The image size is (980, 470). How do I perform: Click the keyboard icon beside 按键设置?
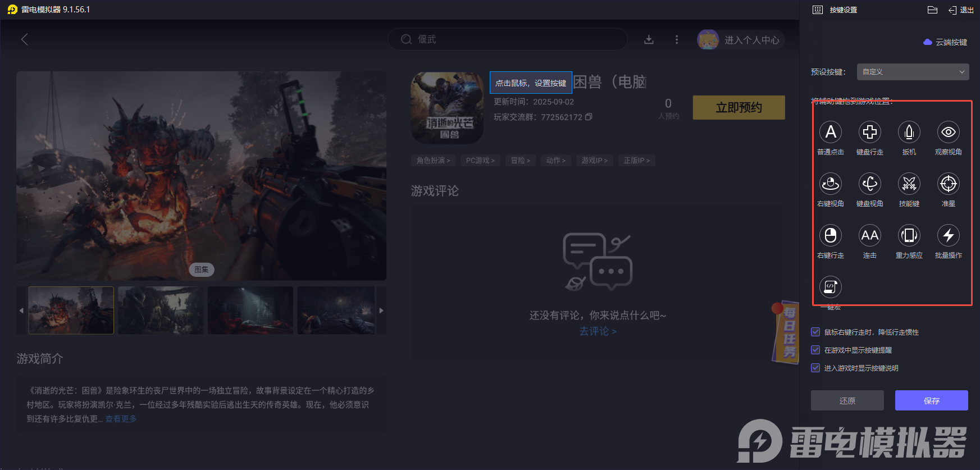[818, 10]
